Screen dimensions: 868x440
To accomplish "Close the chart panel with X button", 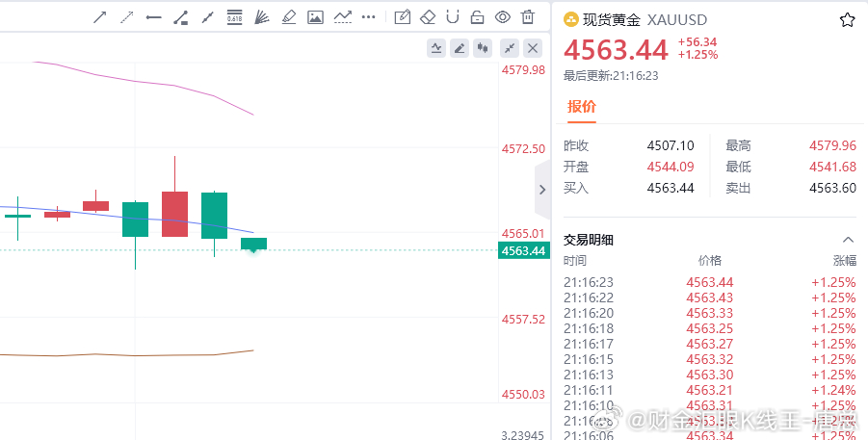I will click(x=533, y=49).
